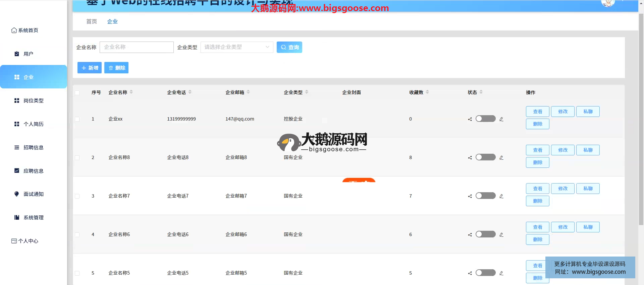Click the edit pencil icon in row 3
644x285 pixels.
[x=501, y=196]
